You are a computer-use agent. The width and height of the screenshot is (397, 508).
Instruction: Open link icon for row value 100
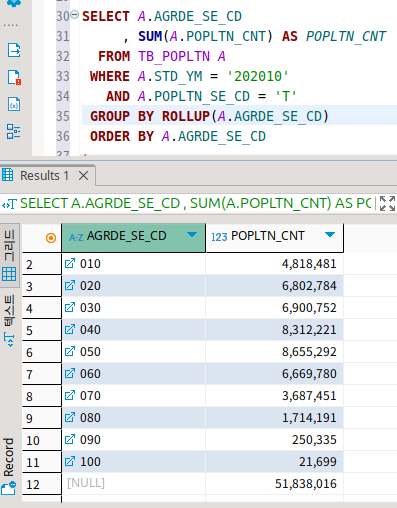tap(70, 461)
